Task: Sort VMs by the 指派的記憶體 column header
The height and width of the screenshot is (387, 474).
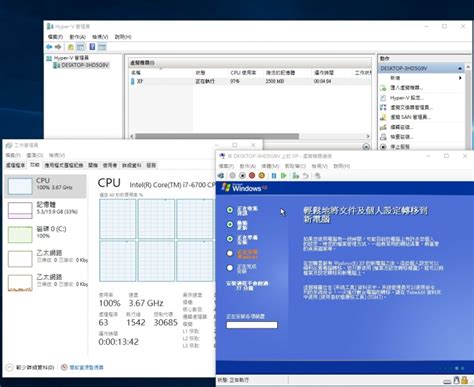Action: click(280, 72)
